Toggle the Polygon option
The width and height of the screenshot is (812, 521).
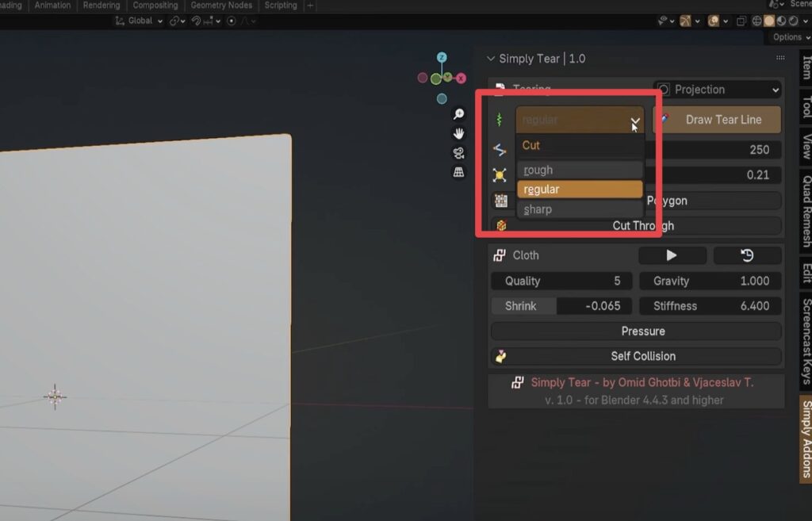pyautogui.click(x=637, y=201)
